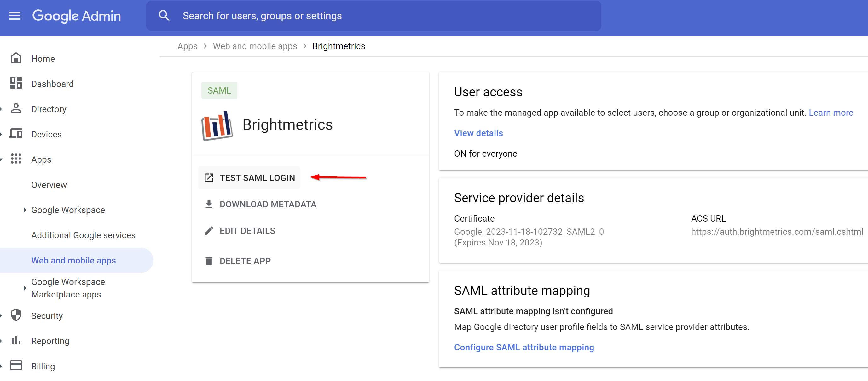Click the Reporting bar chart icon
Viewport: 868px width, 381px height.
[16, 341]
